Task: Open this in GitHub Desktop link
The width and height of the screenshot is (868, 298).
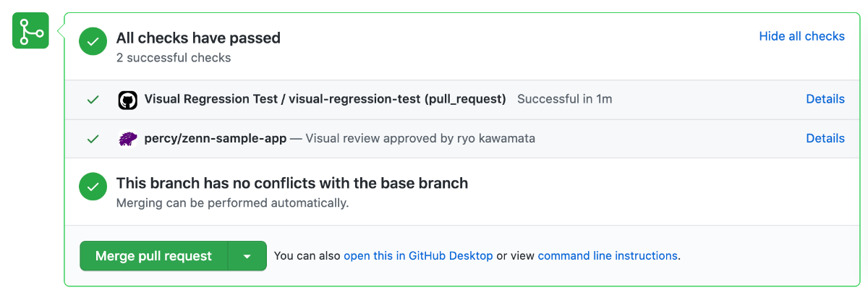Action: coord(418,256)
